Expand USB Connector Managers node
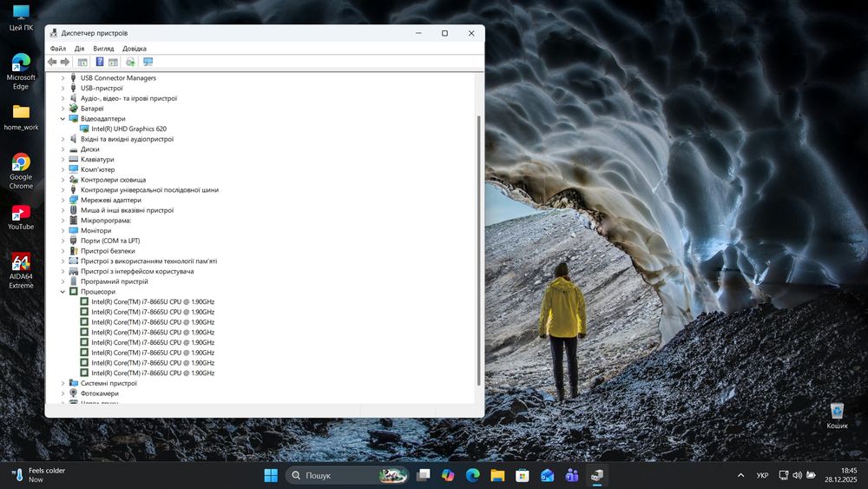 click(x=62, y=78)
